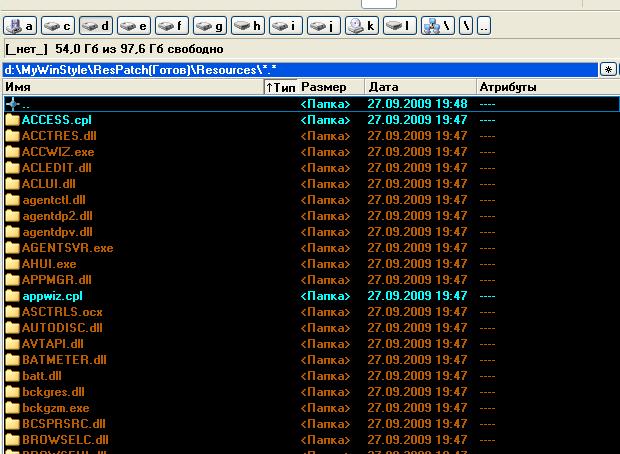Select ACCTRES.dll folder icon
Image resolution: width=620 pixels, height=454 pixels.
[13, 136]
